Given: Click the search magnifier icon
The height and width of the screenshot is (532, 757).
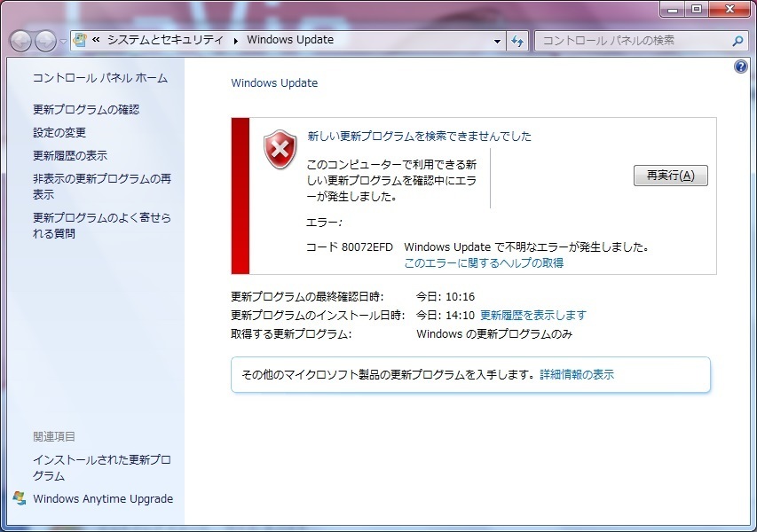Looking at the screenshot, I should tap(737, 40).
